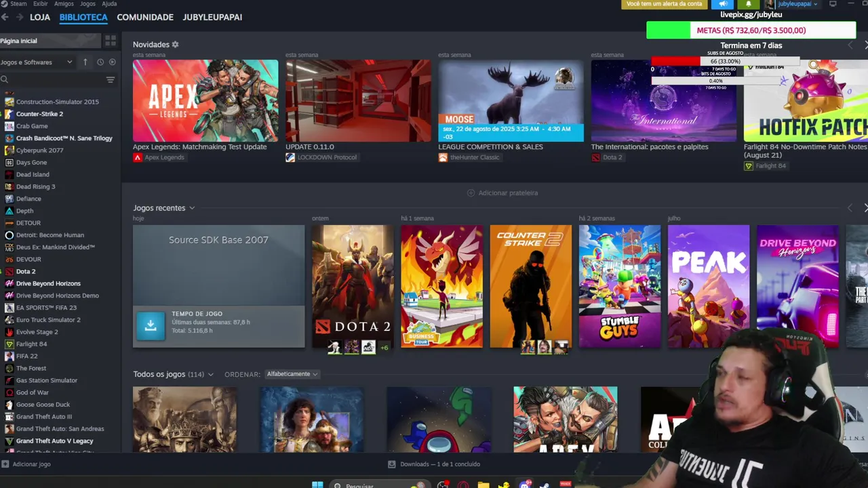Viewport: 868px width, 488px height.
Task: Expand the Jogos e Softwares dropdown
Action: click(x=37, y=62)
